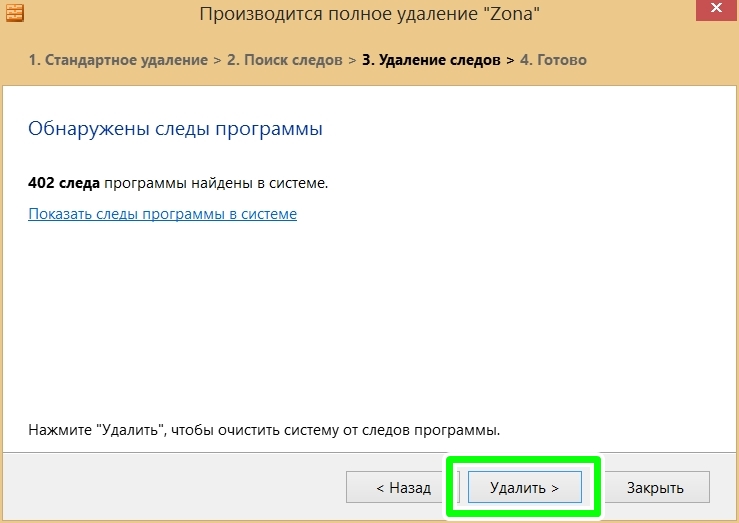Click the uninstaller app icon in title bar
The height and width of the screenshot is (523, 739).
(15, 13)
